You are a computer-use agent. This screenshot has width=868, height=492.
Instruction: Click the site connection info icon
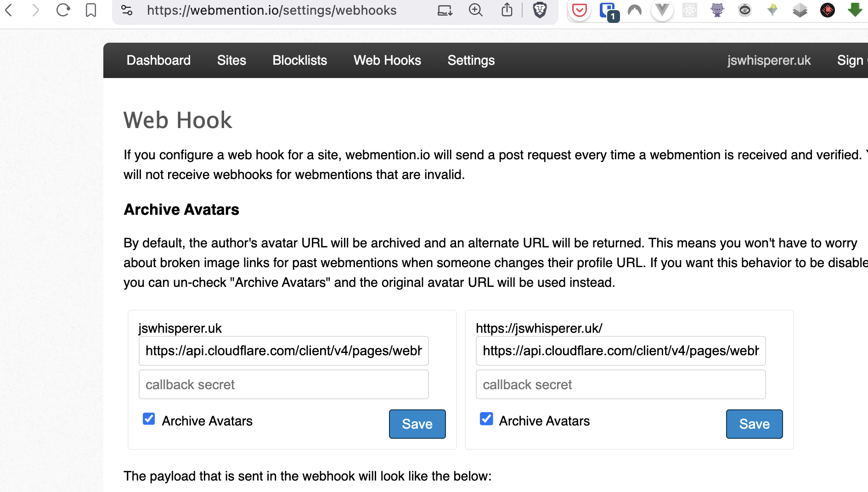[x=126, y=10]
